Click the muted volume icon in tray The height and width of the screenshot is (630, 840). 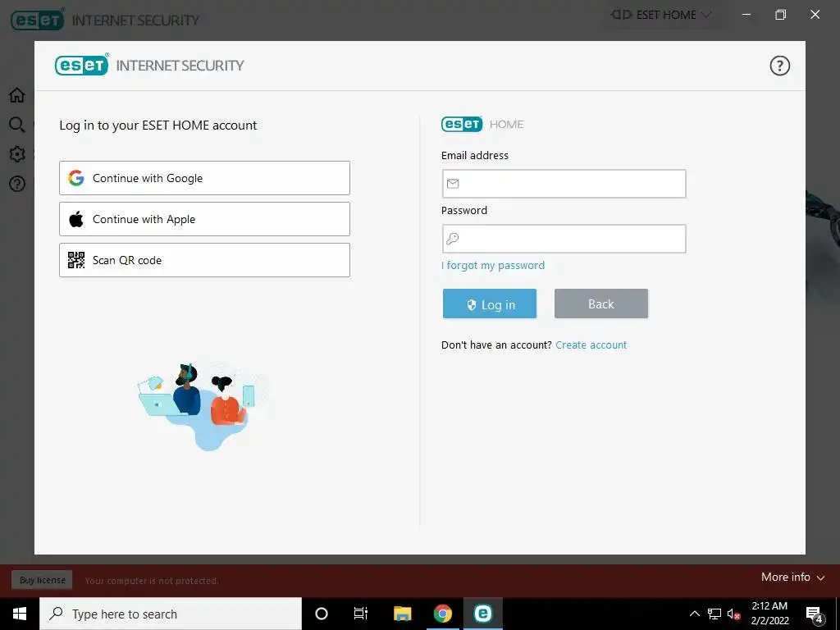(733, 614)
